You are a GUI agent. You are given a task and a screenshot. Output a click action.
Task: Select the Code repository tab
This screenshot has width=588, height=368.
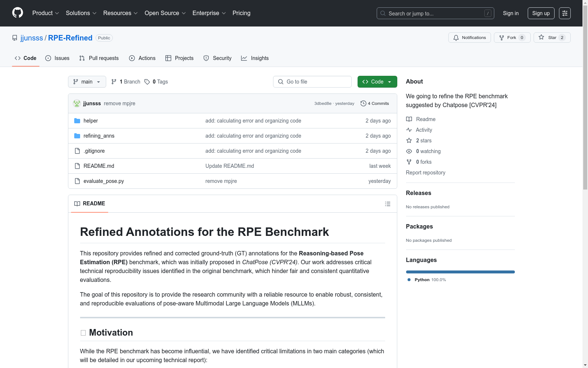[26, 58]
